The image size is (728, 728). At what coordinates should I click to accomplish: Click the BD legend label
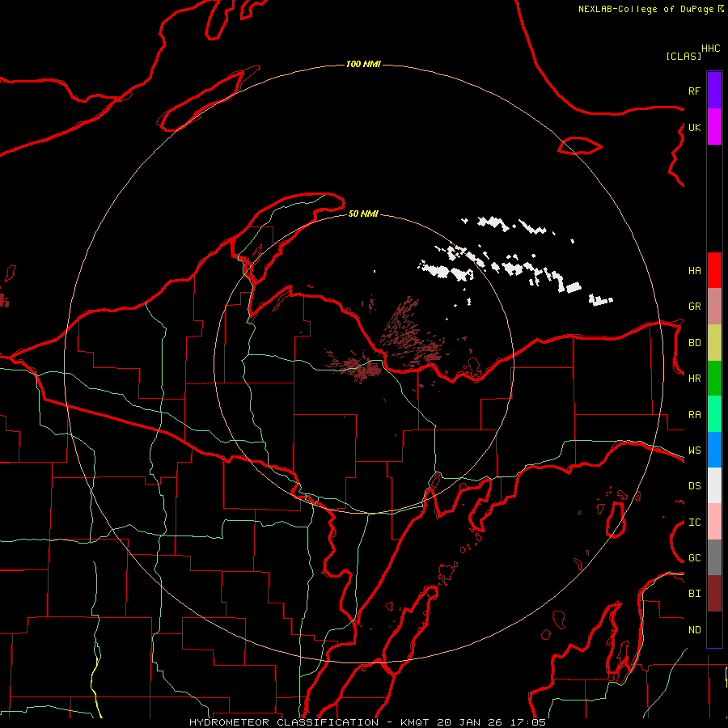tap(695, 343)
